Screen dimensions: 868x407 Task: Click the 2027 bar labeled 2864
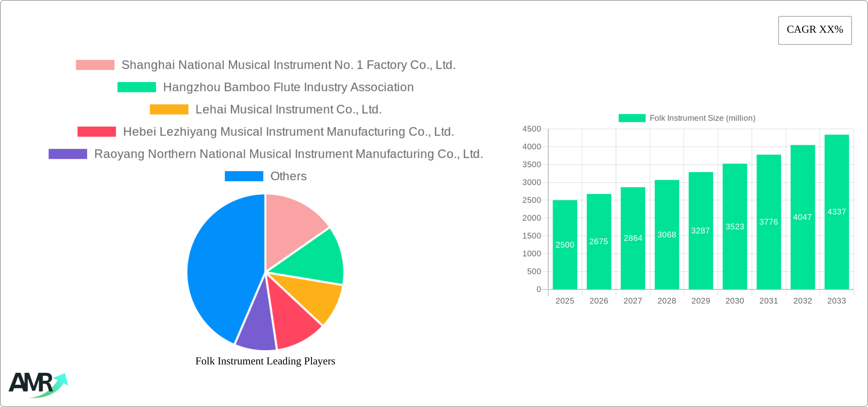point(633,238)
